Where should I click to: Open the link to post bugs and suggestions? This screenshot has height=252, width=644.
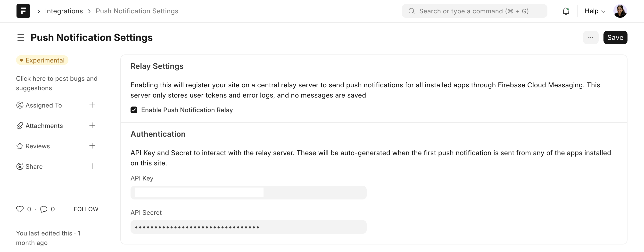tap(57, 83)
